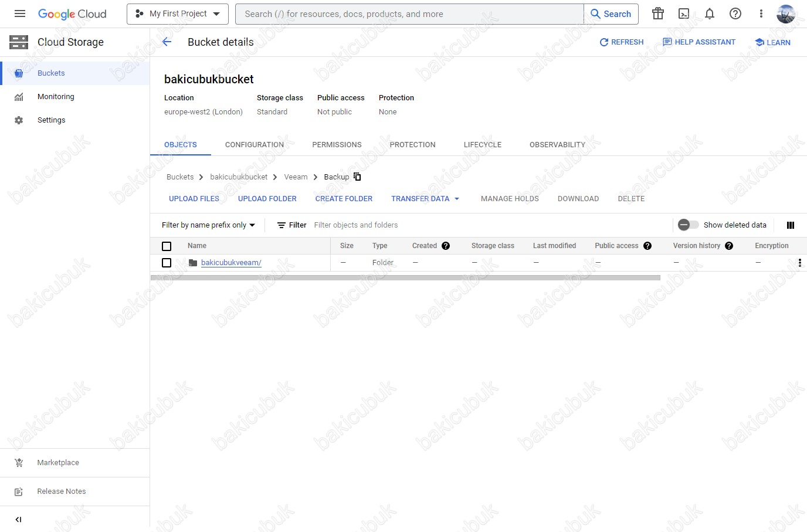The height and width of the screenshot is (532, 807).
Task: Toggle Show deleted data switch
Action: 688,225
